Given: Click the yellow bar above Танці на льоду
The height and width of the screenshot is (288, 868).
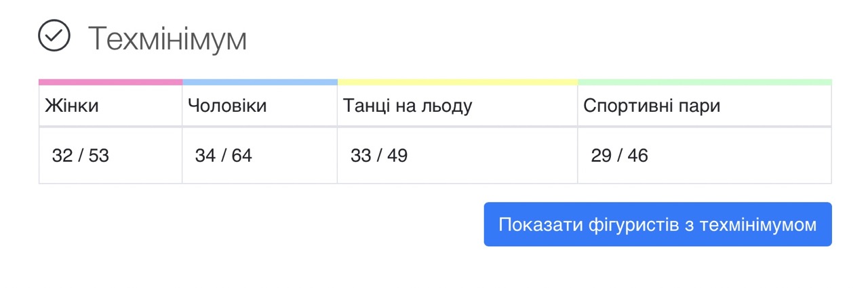Looking at the screenshot, I should [x=458, y=82].
